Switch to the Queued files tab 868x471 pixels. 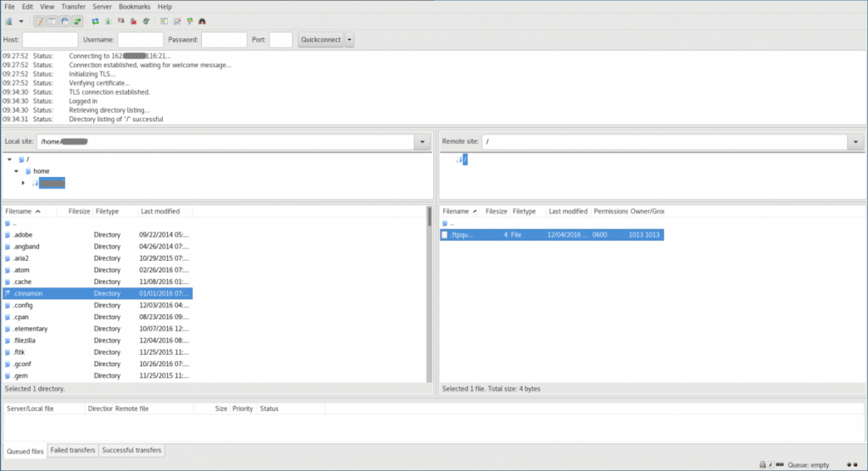25,451
